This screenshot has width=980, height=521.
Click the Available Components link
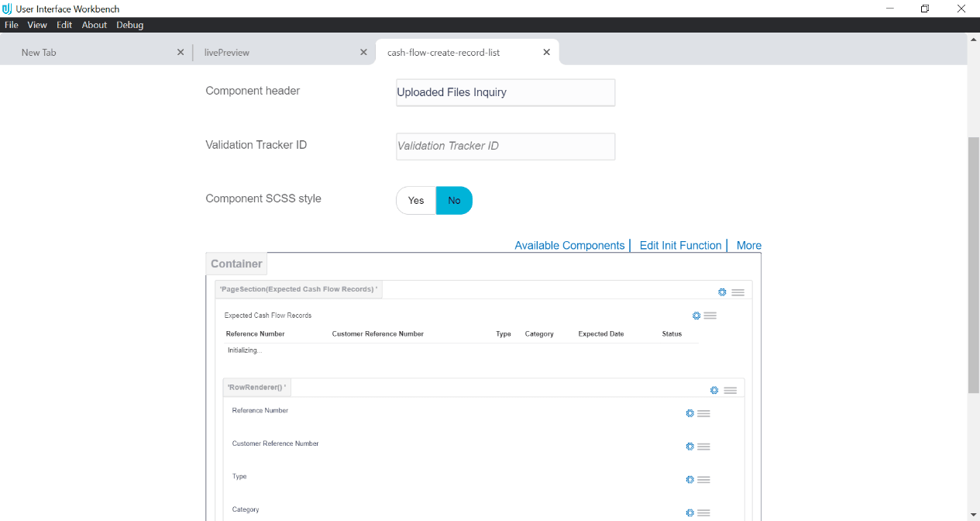tap(569, 245)
